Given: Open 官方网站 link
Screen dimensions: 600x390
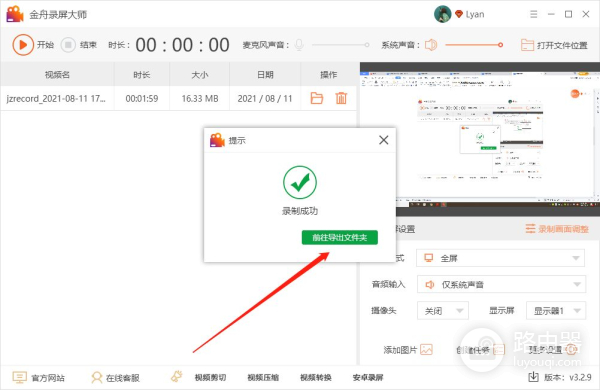Looking at the screenshot, I should 47,378.
